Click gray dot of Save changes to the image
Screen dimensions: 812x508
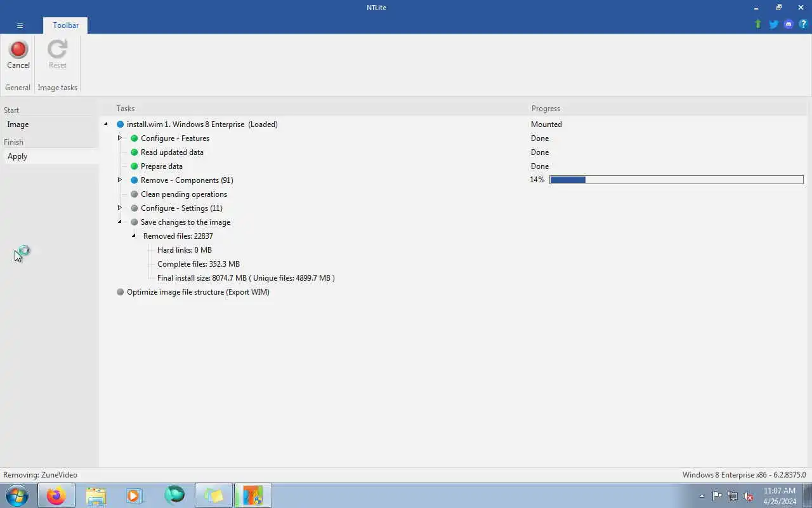(x=134, y=222)
